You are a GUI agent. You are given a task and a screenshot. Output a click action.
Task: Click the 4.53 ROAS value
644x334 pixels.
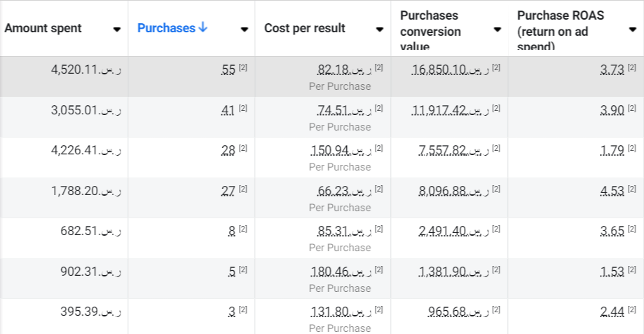coord(612,190)
